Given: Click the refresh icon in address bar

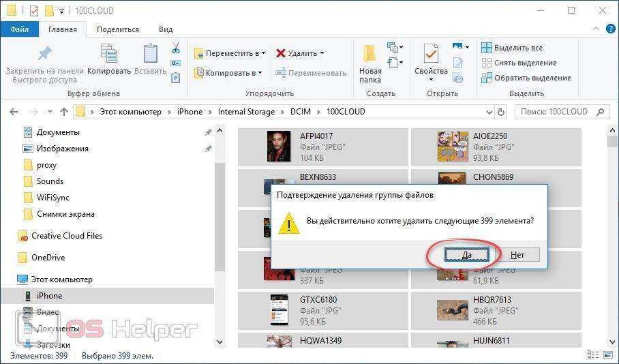Looking at the screenshot, I should pyautogui.click(x=501, y=112).
